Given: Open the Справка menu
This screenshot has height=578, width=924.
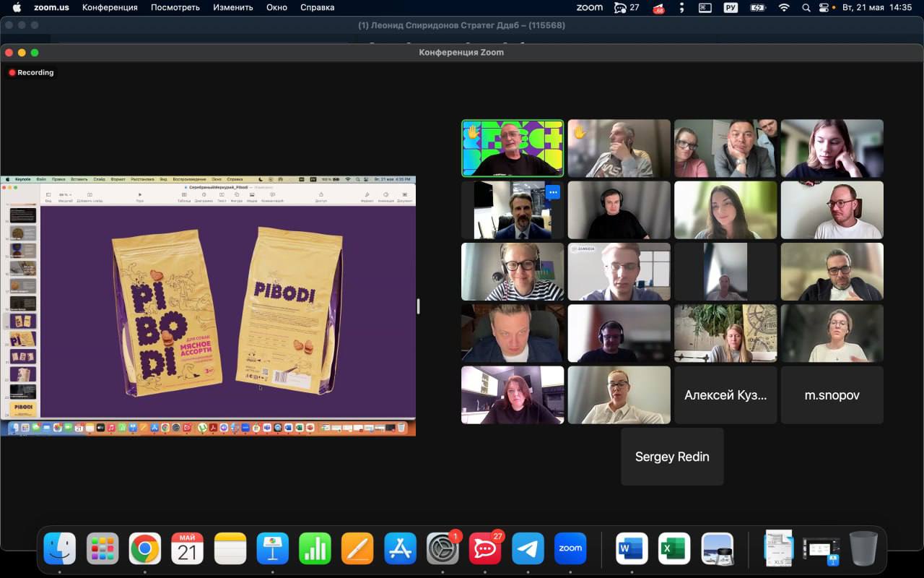Looking at the screenshot, I should point(317,7).
